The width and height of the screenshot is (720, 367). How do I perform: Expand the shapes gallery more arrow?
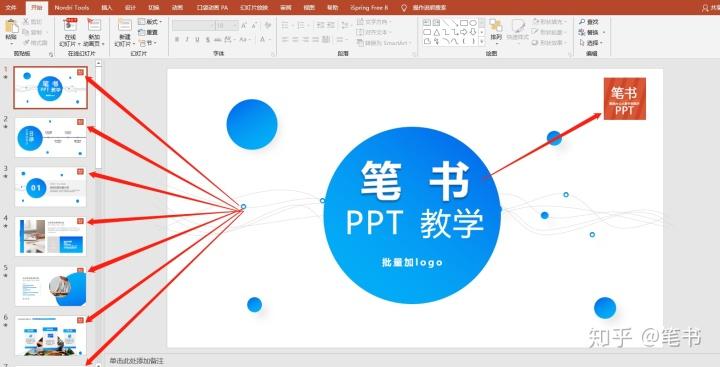click(482, 42)
